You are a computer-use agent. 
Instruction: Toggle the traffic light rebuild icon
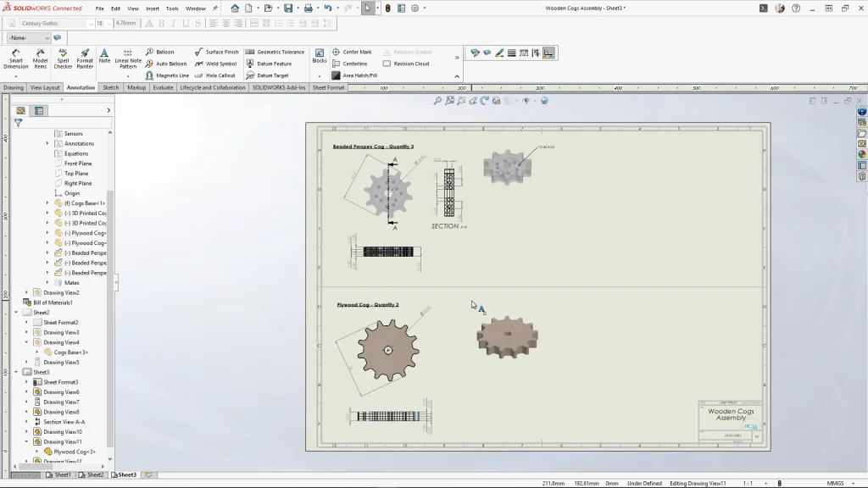pos(388,8)
